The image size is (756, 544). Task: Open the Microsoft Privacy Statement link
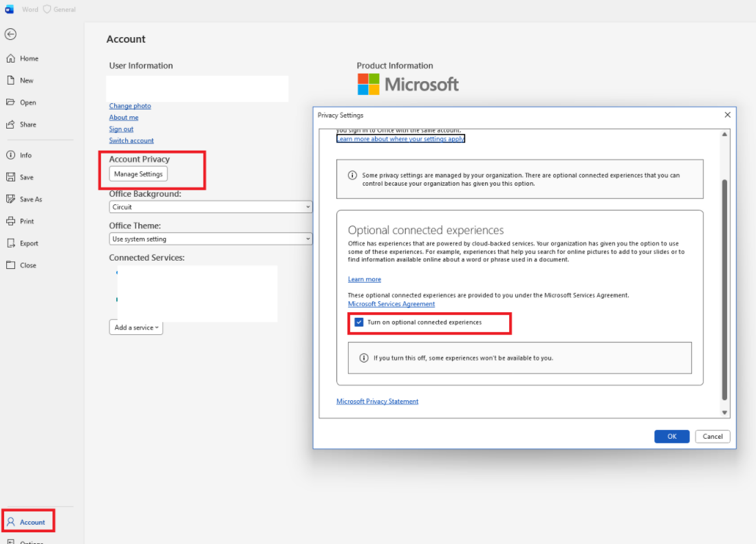[378, 402]
